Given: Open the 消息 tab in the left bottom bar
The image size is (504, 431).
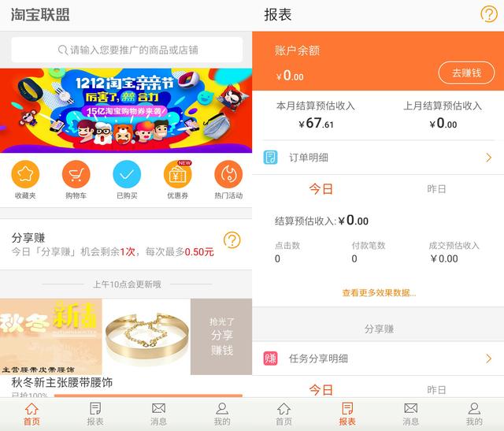Looking at the screenshot, I should tap(158, 414).
